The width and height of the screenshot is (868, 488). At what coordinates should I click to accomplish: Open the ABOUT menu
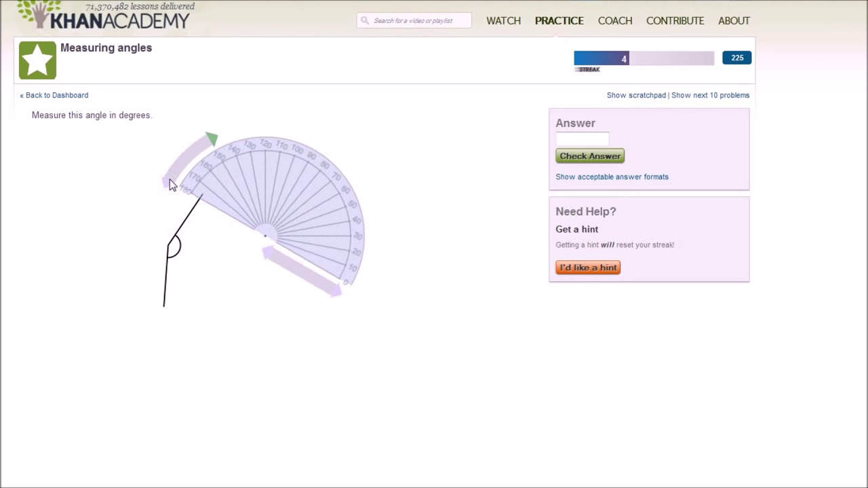734,21
